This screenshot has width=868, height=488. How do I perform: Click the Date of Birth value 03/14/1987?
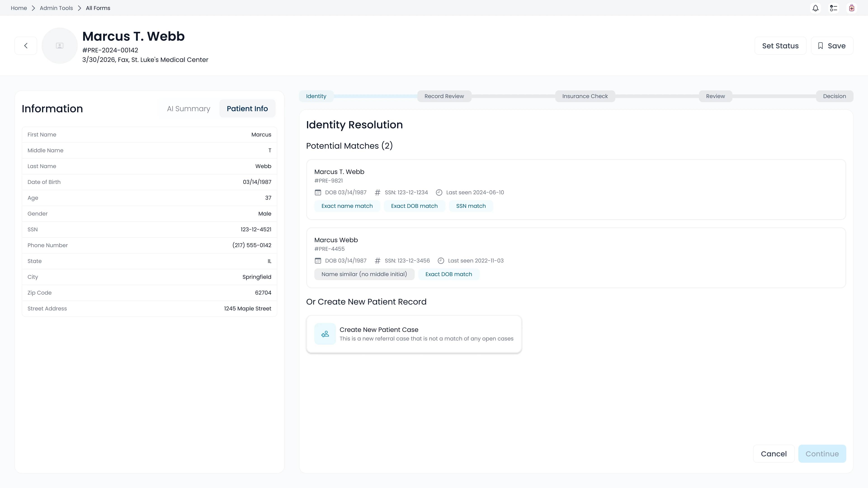(x=257, y=182)
